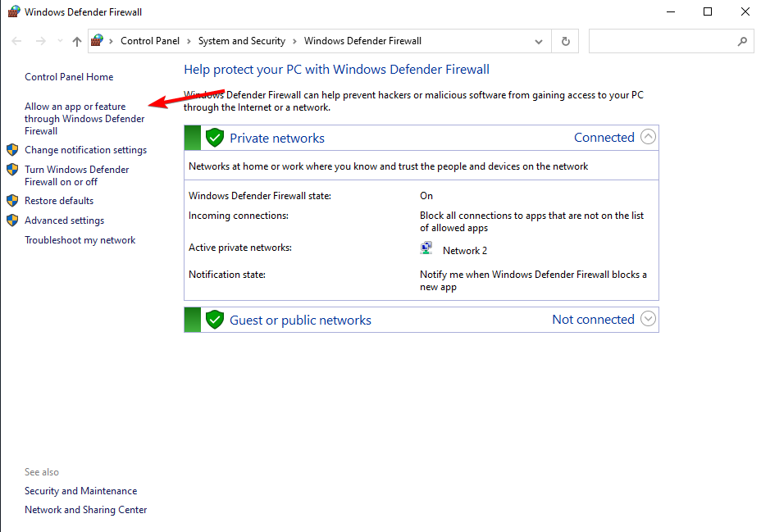The image size is (761, 532).
Task: Click the Back navigation arrow
Action: point(16,41)
